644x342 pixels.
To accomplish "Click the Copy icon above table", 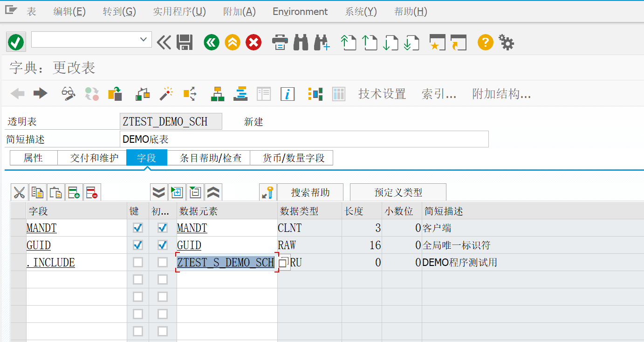I will coord(37,192).
